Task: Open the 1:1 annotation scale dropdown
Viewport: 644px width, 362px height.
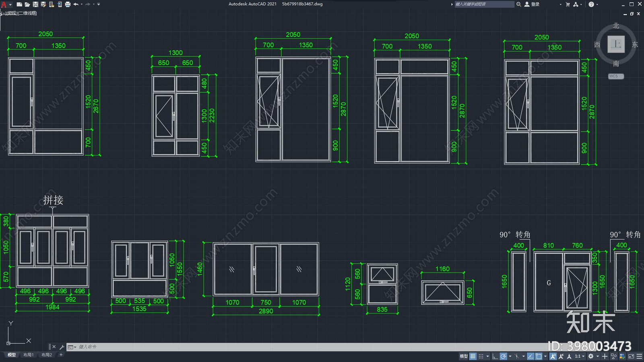Action: click(x=580, y=356)
